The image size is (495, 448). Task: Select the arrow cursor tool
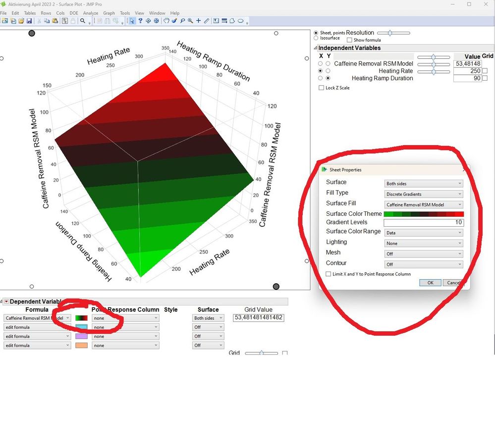pos(132,21)
